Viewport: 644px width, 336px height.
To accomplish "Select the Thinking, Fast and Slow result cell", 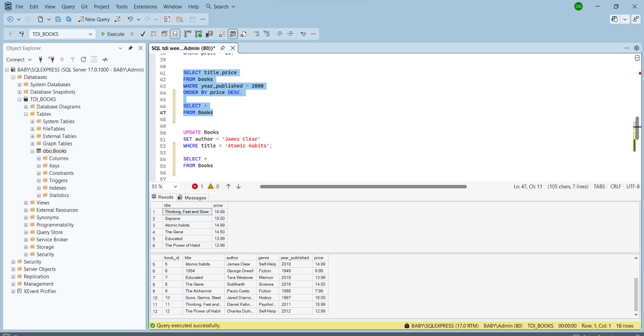I will (x=187, y=212).
